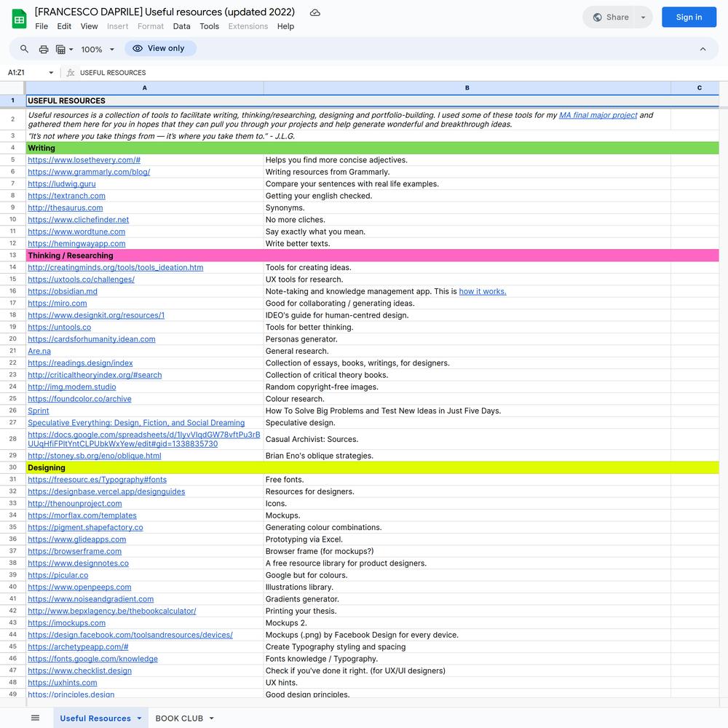Open the 'how it works.' link
Screen dimensions: 728x728
tap(483, 292)
